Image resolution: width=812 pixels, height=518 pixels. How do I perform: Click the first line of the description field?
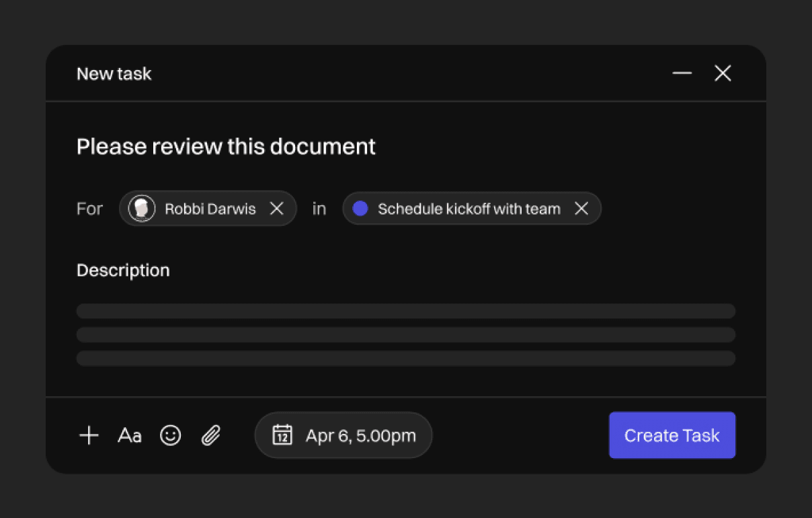coord(405,311)
